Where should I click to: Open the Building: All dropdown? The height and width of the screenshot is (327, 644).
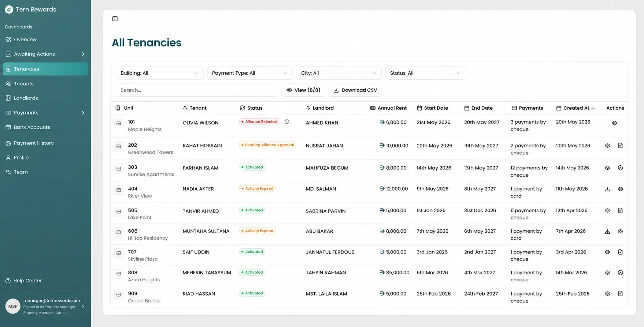(159, 73)
